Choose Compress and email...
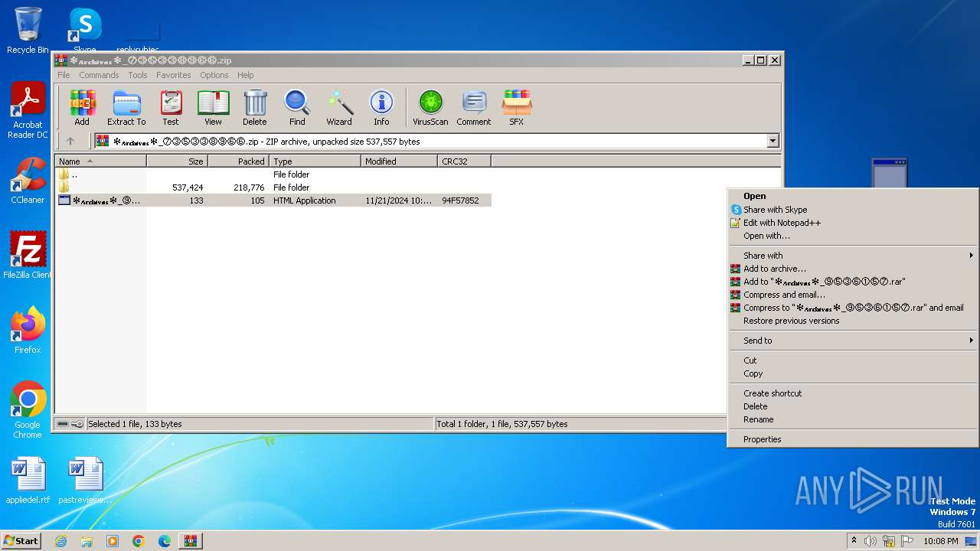 [x=853, y=295]
